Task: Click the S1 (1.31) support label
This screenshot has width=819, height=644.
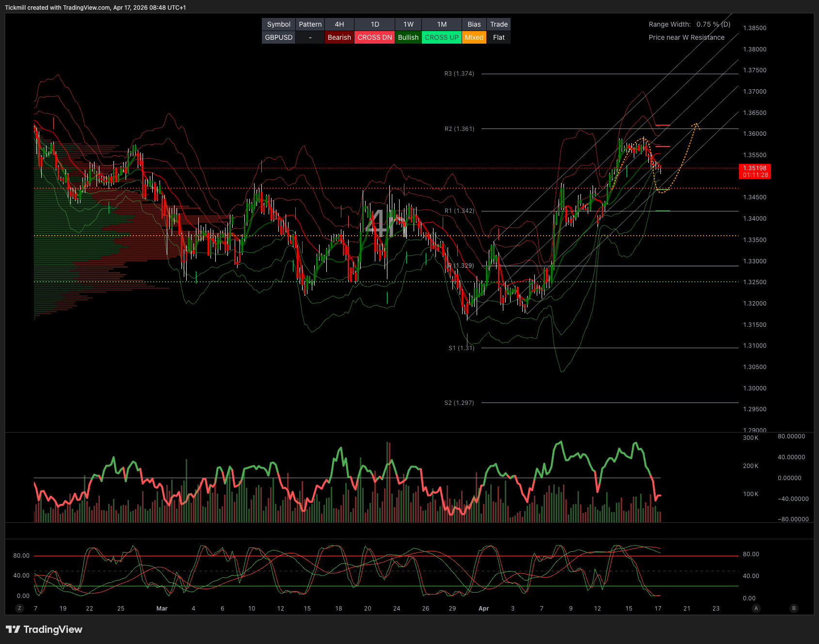Action: pyautogui.click(x=461, y=348)
